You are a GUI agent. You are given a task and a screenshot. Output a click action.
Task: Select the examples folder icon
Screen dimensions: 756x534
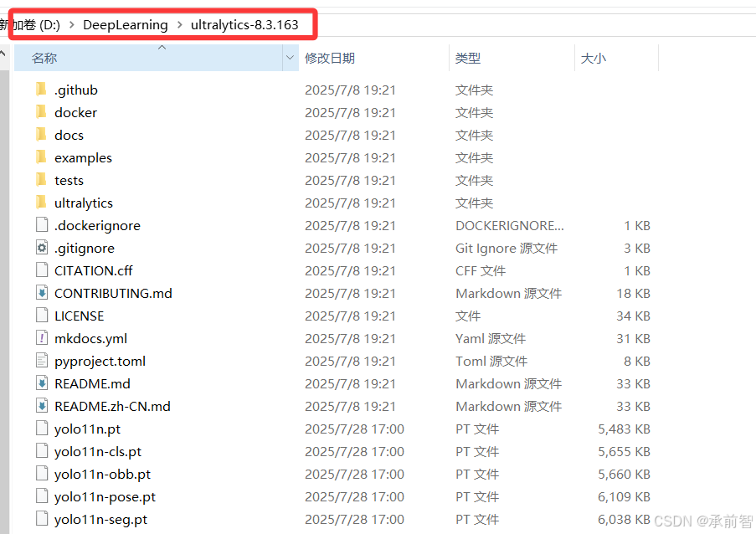tap(42, 157)
